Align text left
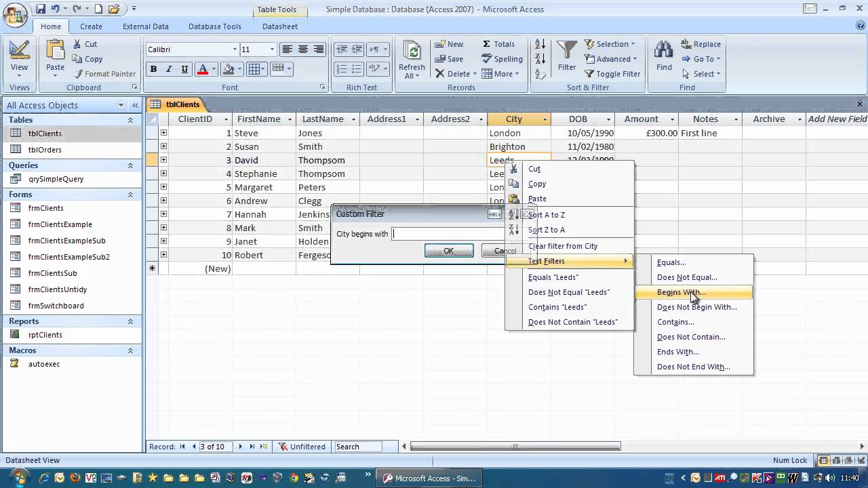Viewport: 868px width, 488px height. coord(288,49)
